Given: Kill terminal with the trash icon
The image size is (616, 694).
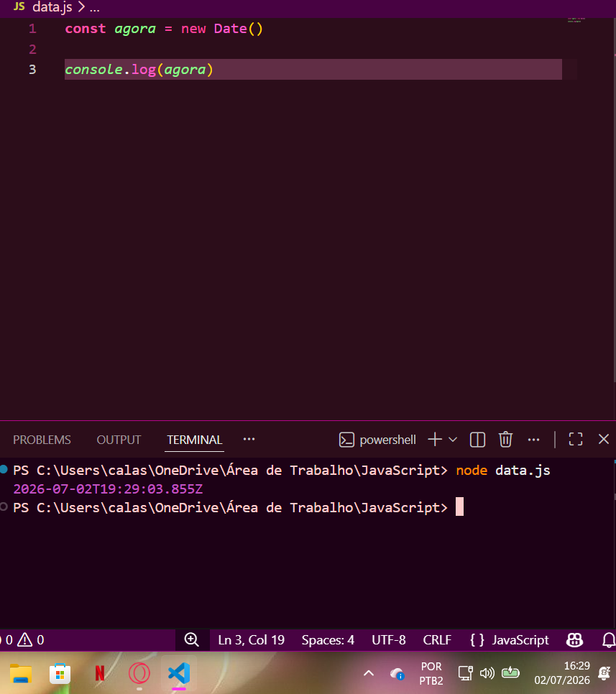Looking at the screenshot, I should (505, 440).
